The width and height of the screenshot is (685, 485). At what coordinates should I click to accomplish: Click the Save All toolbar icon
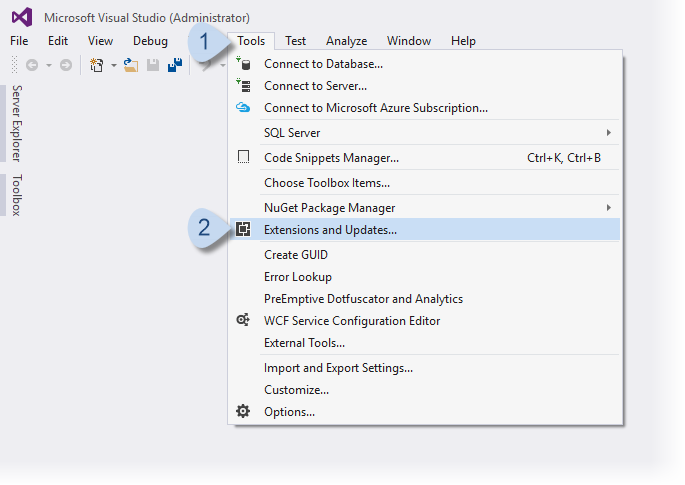[175, 65]
